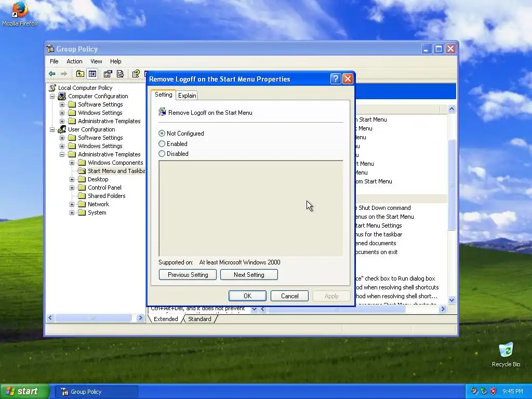Expand Software Settings under Computer Configuration
Screen dimensions: 532x399
pos(62,104)
